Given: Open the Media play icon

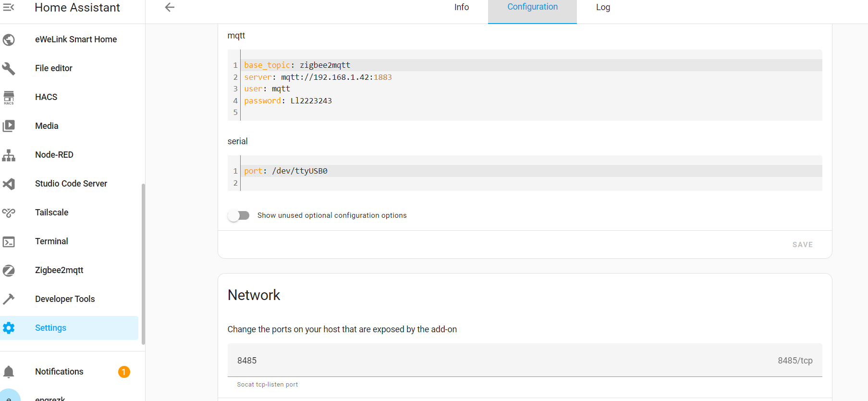Looking at the screenshot, I should coord(9,126).
